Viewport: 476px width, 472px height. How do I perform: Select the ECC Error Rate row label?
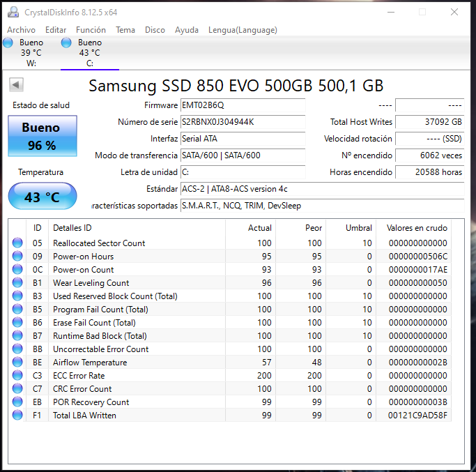tap(79, 376)
